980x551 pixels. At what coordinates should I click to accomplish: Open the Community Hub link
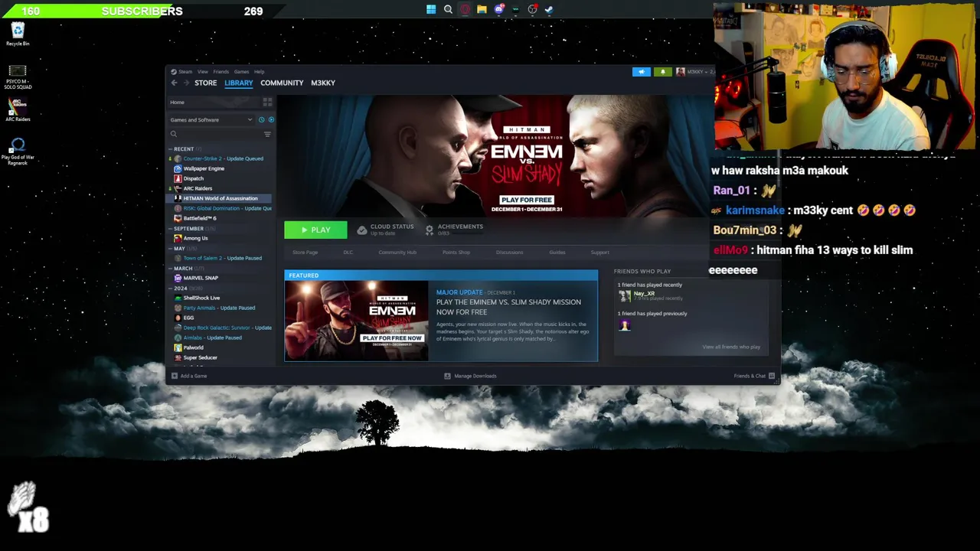pos(397,253)
